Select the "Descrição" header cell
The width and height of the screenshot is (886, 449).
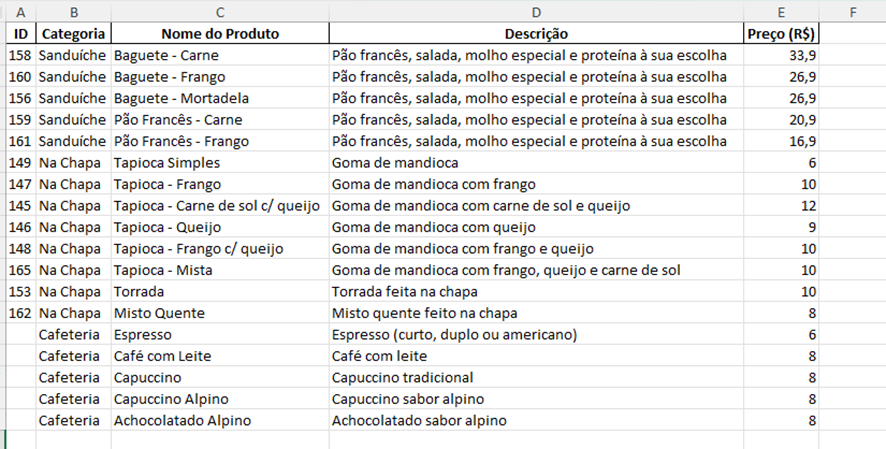tap(536, 33)
